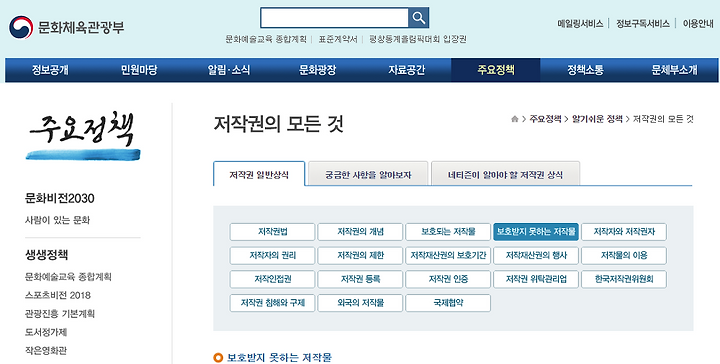720x364 pixels.
Task: Click 주요정책 in the breadcrumb
Action: pyautogui.click(x=546, y=119)
